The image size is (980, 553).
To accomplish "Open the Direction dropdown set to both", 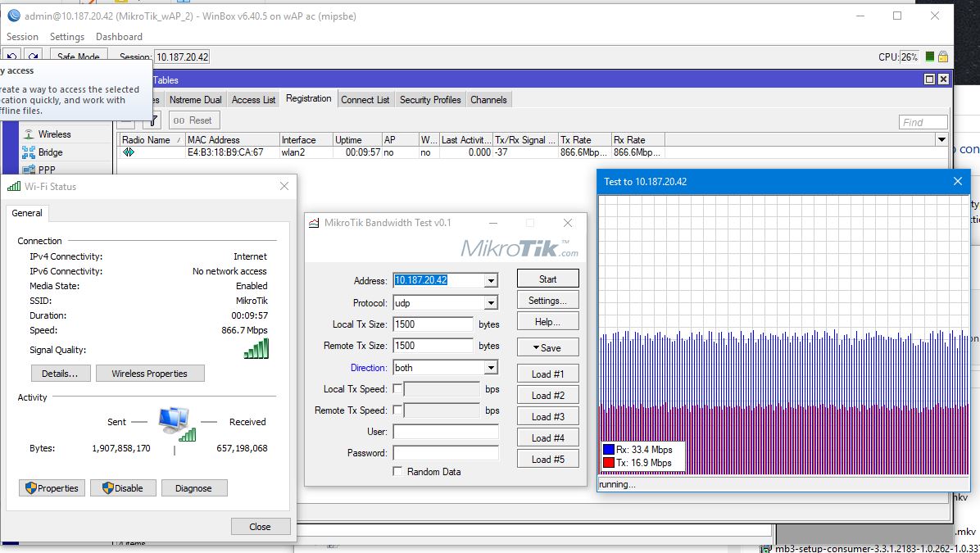I will (x=491, y=368).
